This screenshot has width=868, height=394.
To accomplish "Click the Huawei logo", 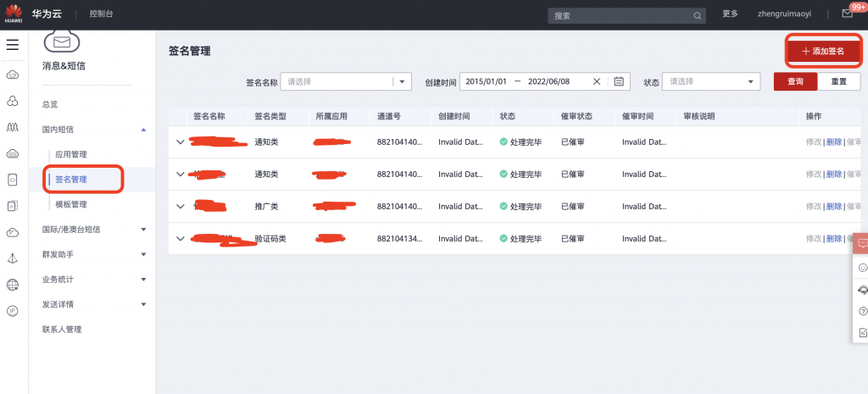I will tap(14, 14).
